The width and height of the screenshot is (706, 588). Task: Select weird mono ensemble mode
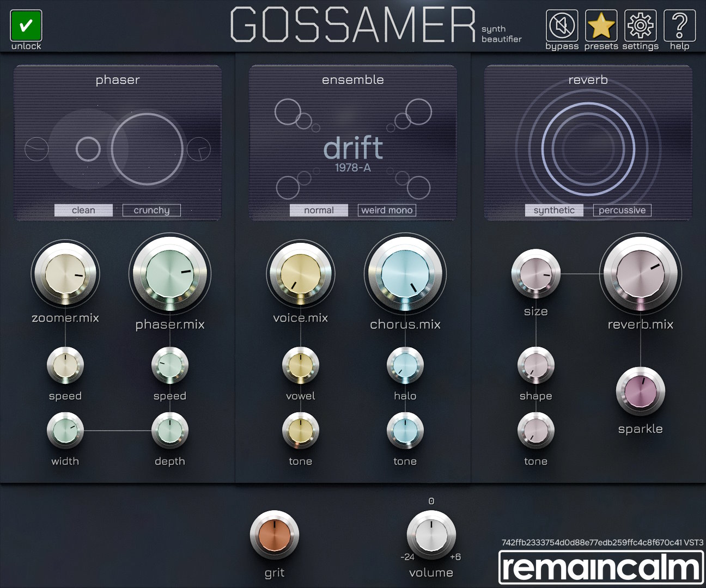tap(387, 210)
